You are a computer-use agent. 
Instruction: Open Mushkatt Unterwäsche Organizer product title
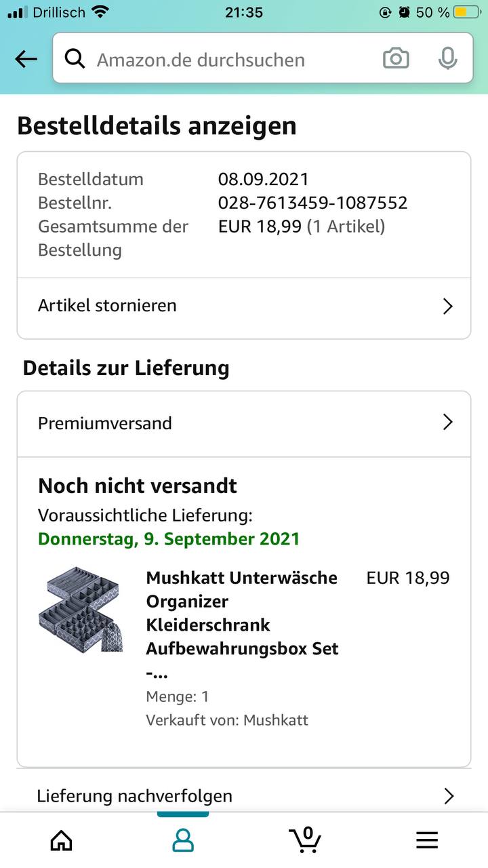point(242,613)
